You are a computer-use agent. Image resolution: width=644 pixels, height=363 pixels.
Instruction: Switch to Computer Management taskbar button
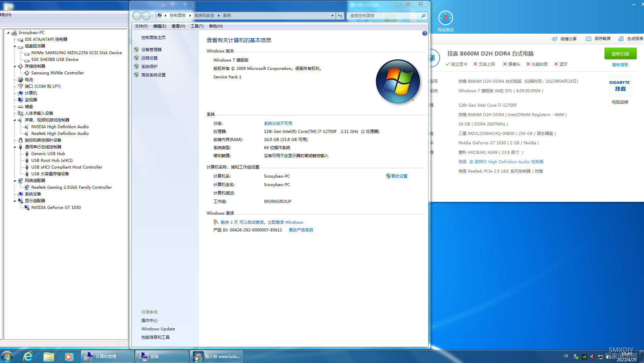click(107, 356)
